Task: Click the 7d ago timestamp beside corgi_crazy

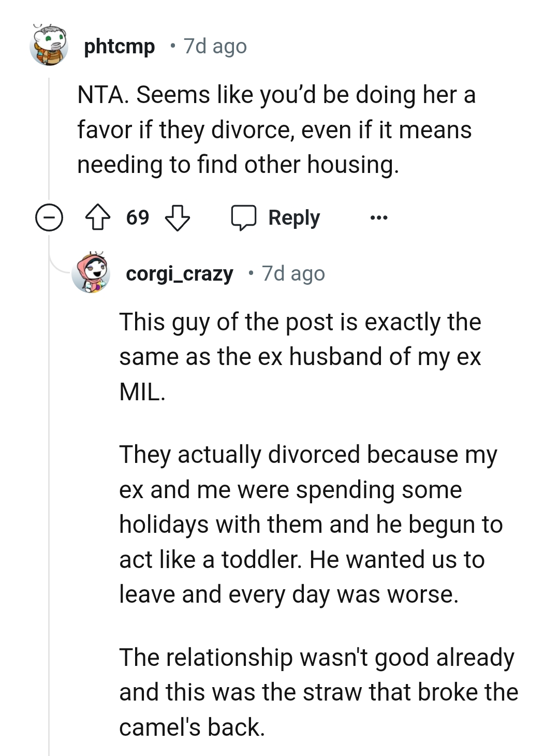Action: pyautogui.click(x=293, y=273)
